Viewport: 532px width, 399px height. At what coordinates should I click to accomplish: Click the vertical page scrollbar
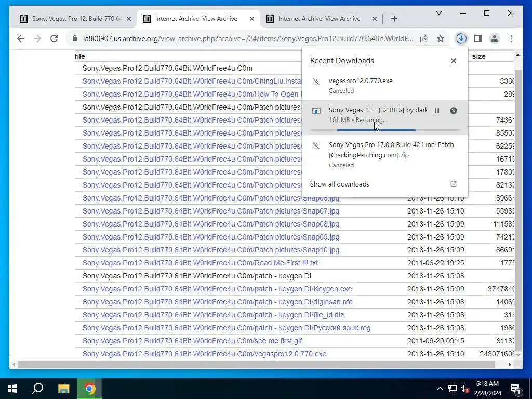point(518,210)
